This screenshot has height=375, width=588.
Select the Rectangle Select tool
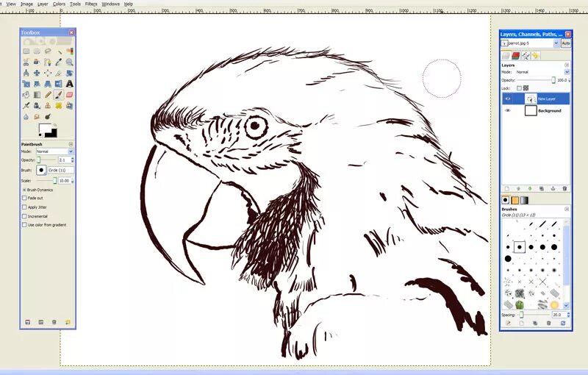coord(26,51)
